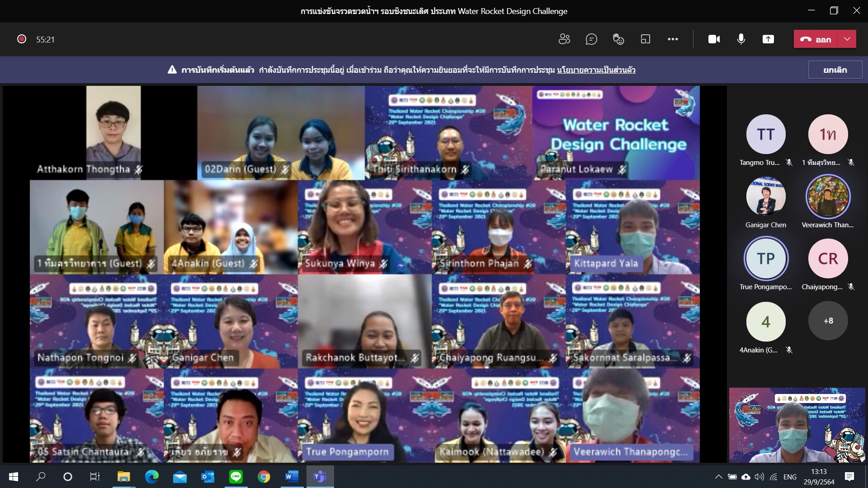Click the red leave call button
Screen dimensions: 868x488
(816, 39)
